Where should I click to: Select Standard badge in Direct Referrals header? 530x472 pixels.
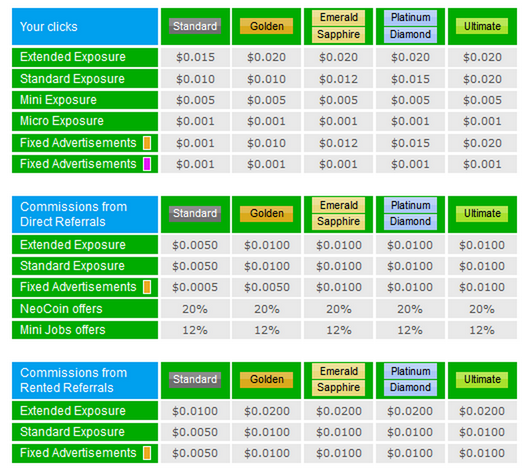(195, 214)
